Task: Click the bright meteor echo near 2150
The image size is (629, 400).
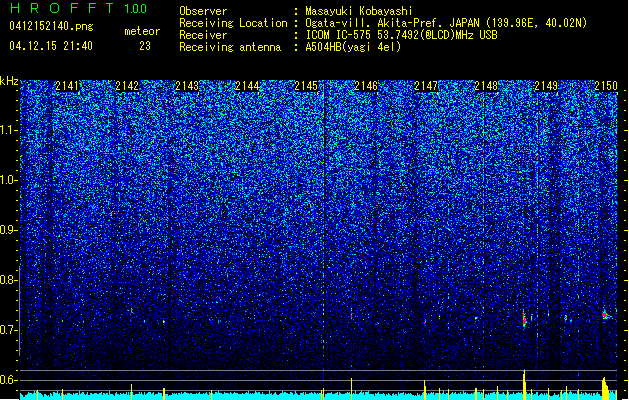Action: pyautogui.click(x=605, y=315)
